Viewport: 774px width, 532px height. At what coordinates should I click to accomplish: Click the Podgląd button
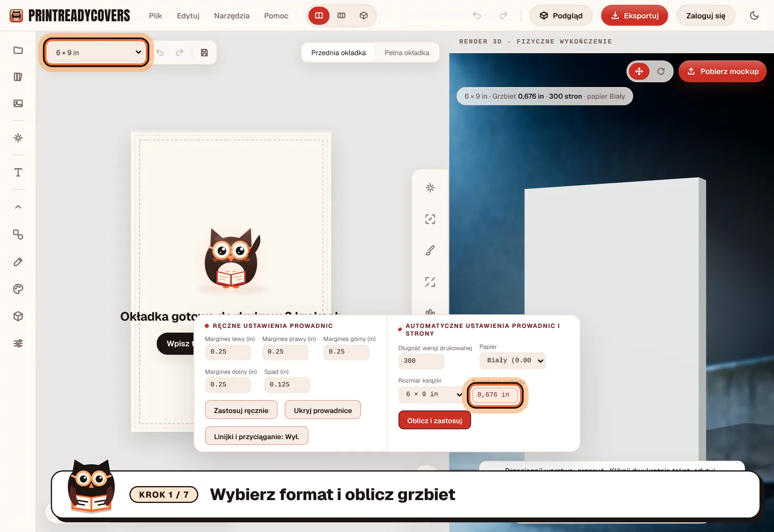click(x=561, y=15)
